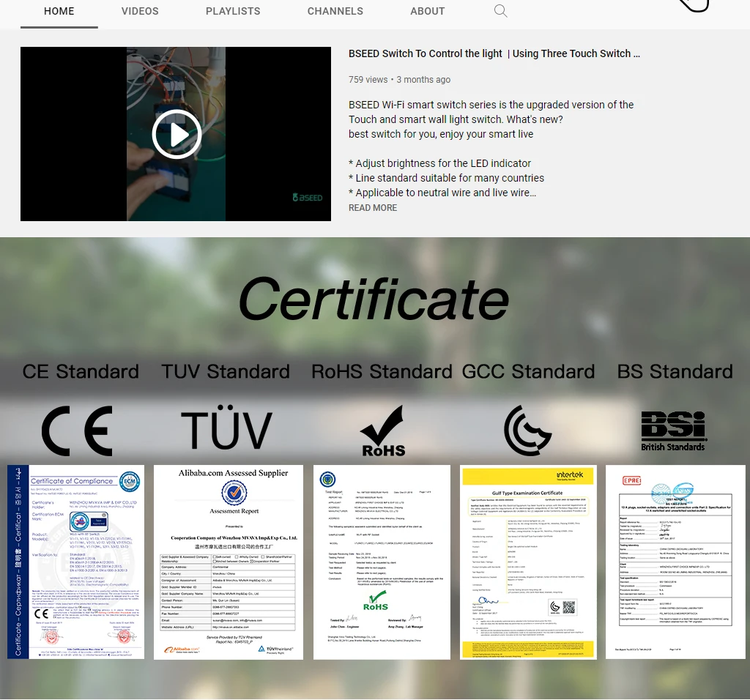This screenshot has width=750, height=700.
Task: Click the GCC conformity logo
Action: coord(527,431)
